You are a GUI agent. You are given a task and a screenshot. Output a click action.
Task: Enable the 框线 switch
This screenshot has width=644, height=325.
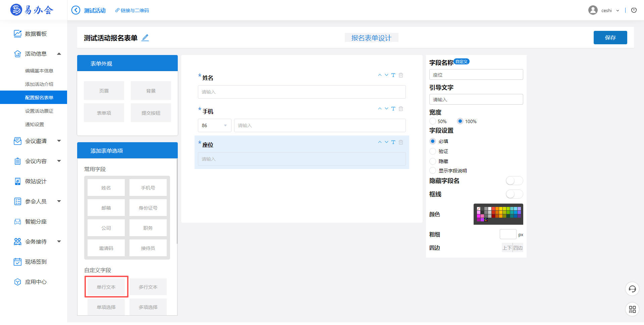tap(514, 194)
